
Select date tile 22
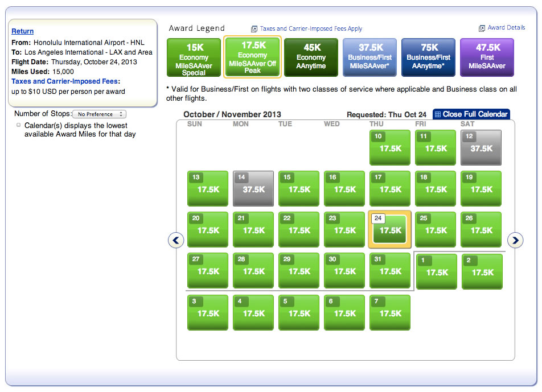click(299, 230)
